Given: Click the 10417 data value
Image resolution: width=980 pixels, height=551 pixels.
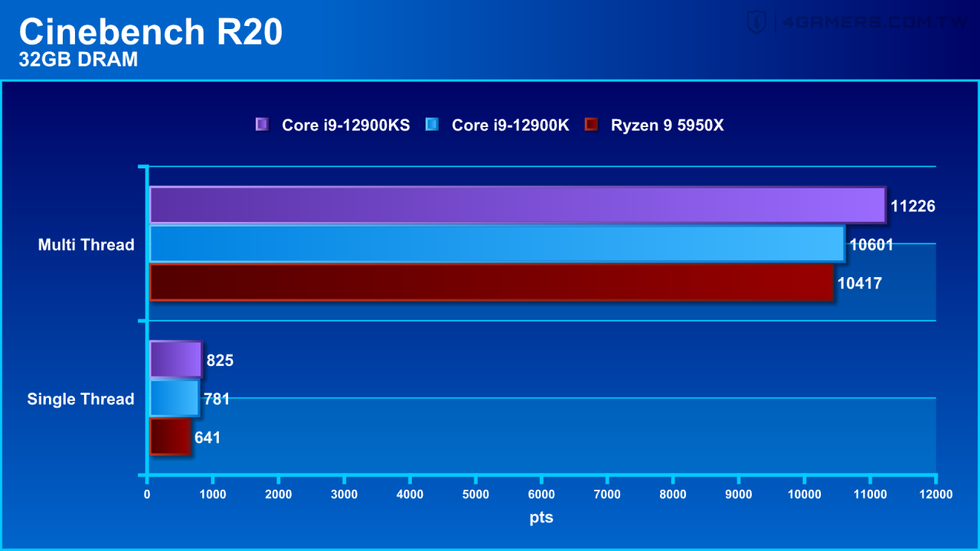Looking at the screenshot, I should point(860,283).
